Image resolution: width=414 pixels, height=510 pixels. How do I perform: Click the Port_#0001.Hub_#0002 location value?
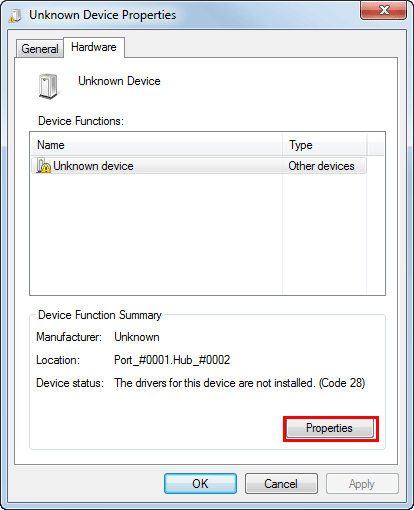172,360
